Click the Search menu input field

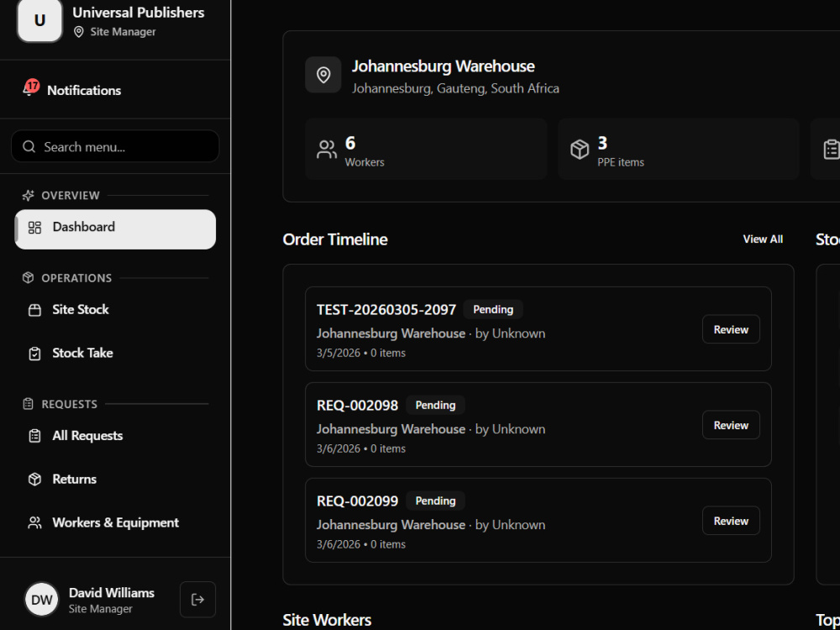[x=115, y=146]
